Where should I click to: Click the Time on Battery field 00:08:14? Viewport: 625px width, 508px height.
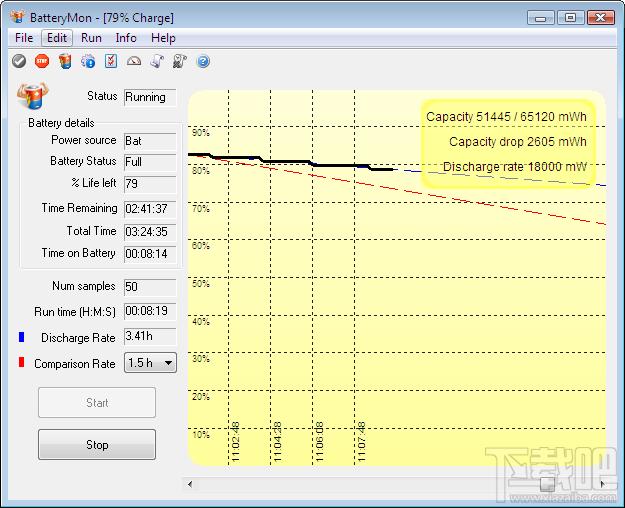coord(150,254)
